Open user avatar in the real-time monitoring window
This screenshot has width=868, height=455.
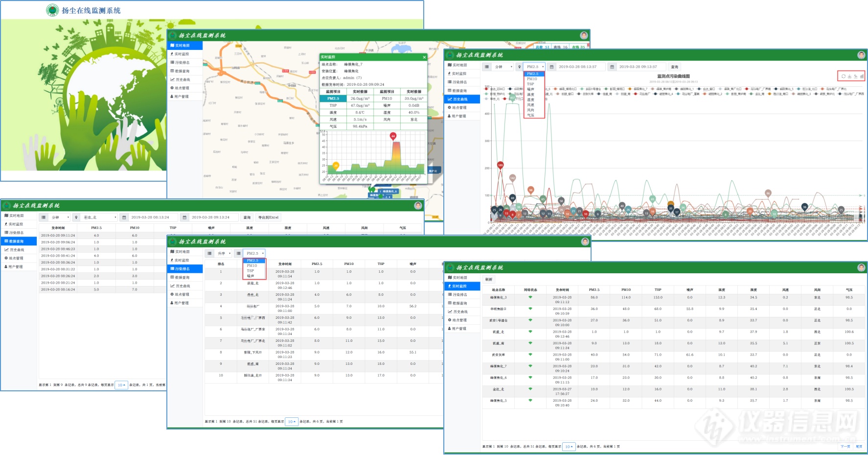click(x=861, y=267)
